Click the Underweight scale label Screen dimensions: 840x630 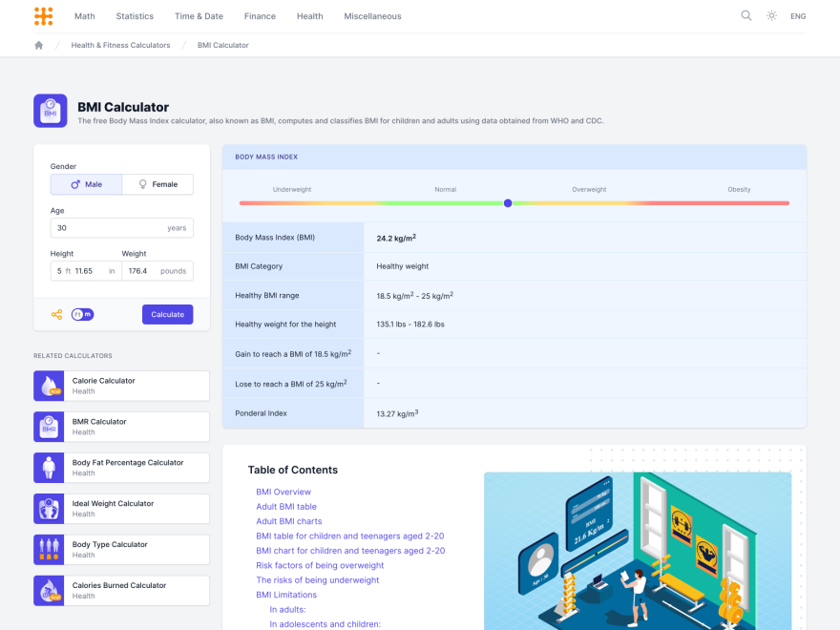(x=292, y=190)
